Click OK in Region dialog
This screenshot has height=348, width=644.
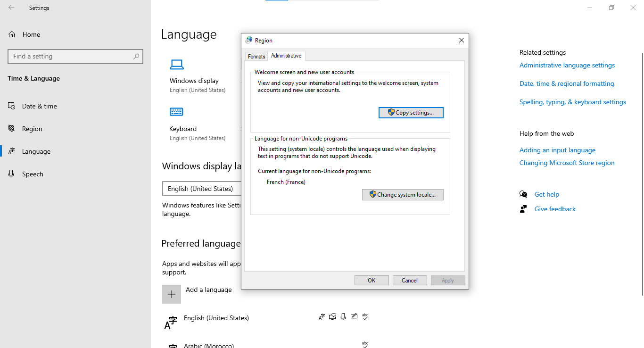(372, 281)
